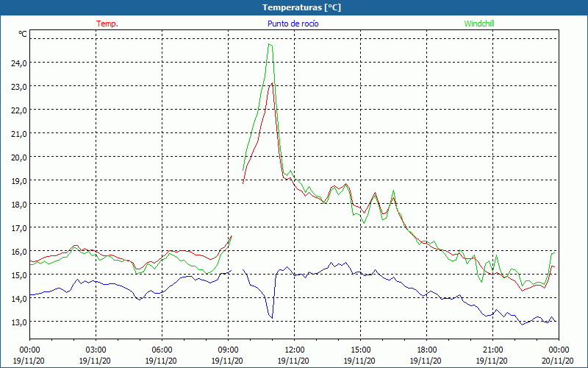Viewport: 588px width, 368px height.
Task: Select the blue 'Punto de rocío' legend label
Action: point(293,24)
